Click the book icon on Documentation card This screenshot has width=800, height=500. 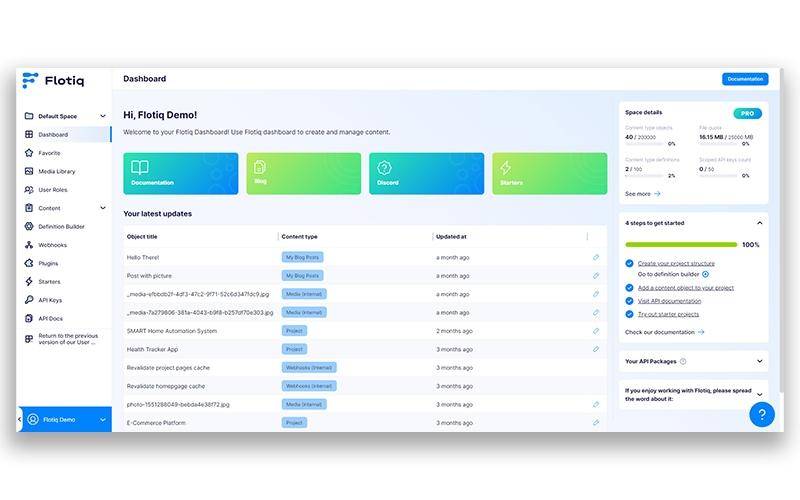coord(140,167)
